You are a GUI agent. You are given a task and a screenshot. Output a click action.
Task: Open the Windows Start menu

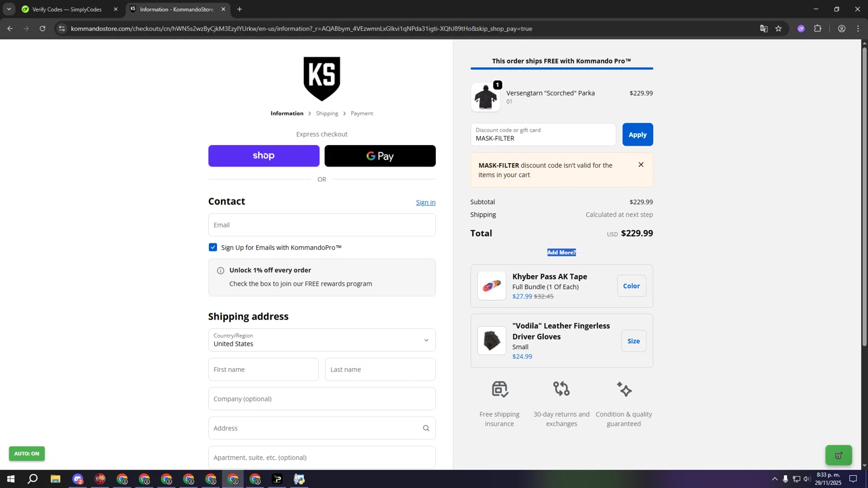(10, 479)
